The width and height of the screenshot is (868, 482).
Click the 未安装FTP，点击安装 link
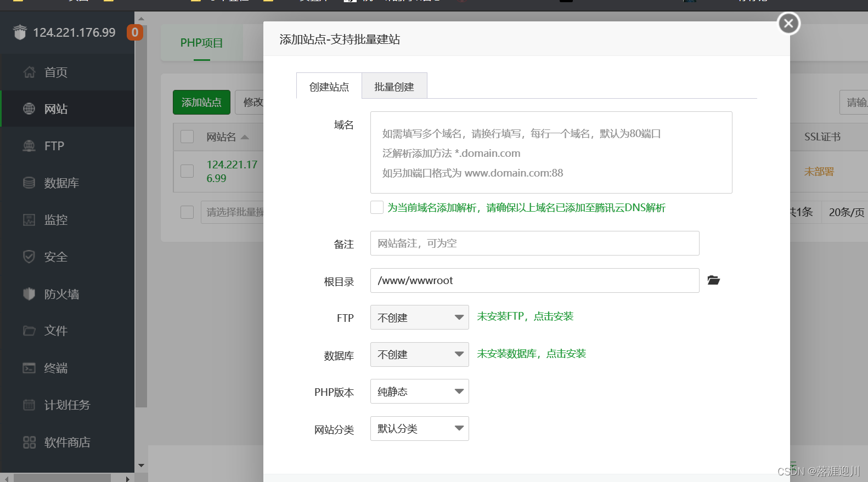pyautogui.click(x=525, y=316)
